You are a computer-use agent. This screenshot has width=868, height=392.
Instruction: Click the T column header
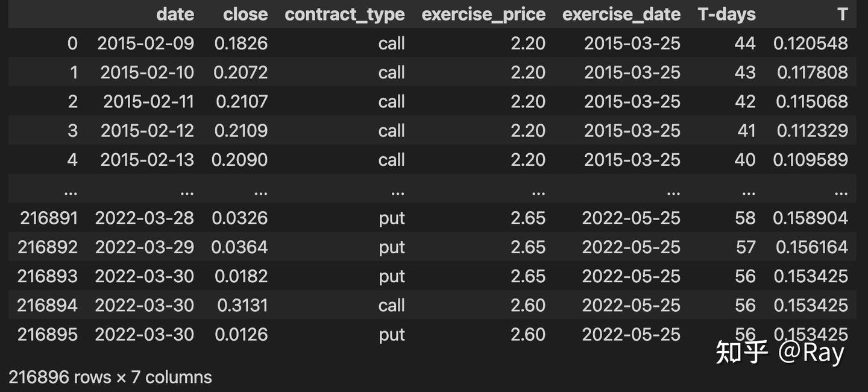(842, 14)
